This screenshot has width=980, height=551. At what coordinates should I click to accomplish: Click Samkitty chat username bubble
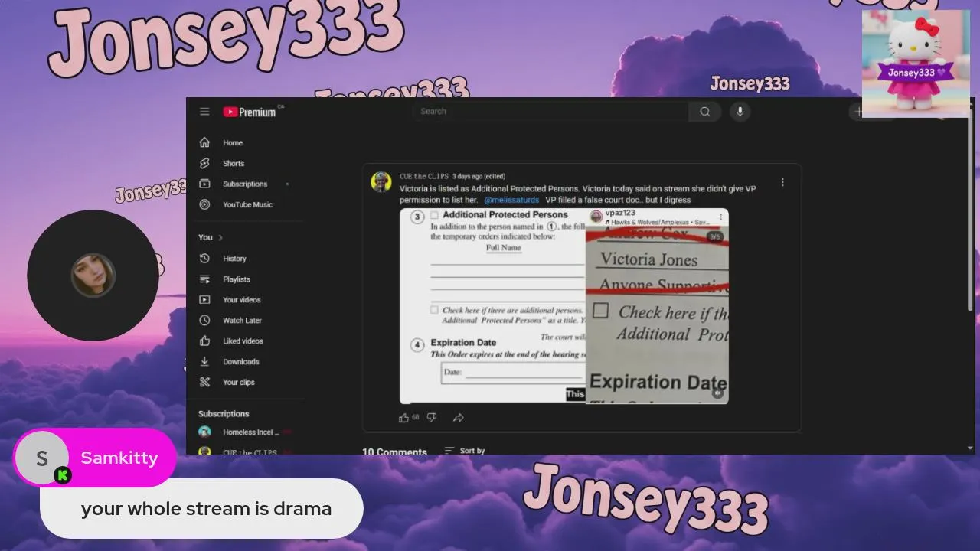(x=95, y=458)
